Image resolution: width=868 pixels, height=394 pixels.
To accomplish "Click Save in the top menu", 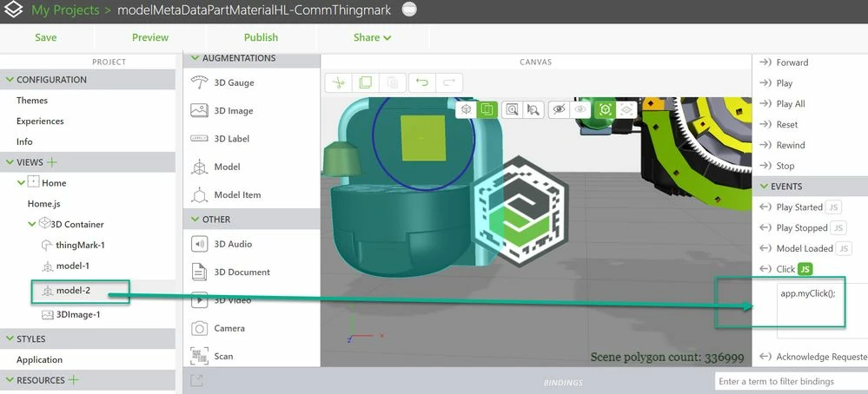I will (46, 37).
